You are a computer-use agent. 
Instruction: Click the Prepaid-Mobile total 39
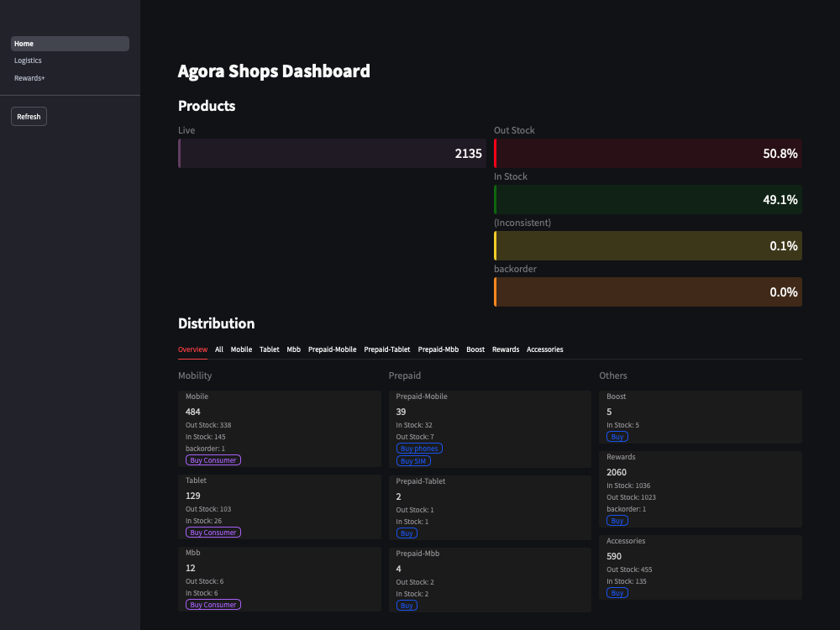401,412
